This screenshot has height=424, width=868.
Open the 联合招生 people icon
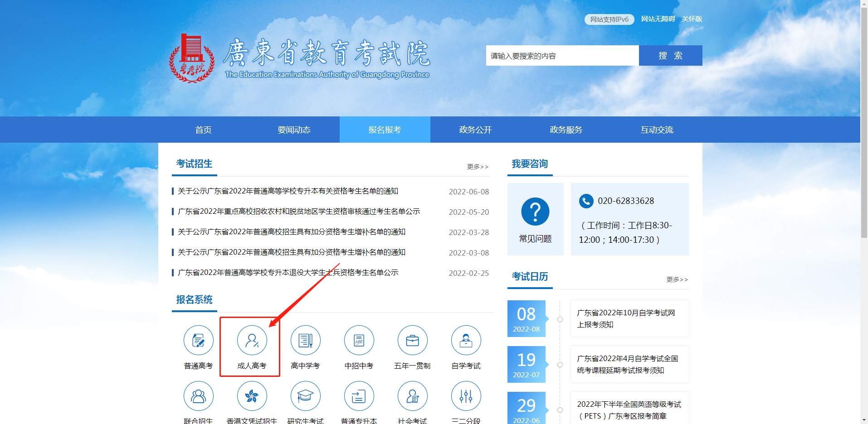click(198, 396)
